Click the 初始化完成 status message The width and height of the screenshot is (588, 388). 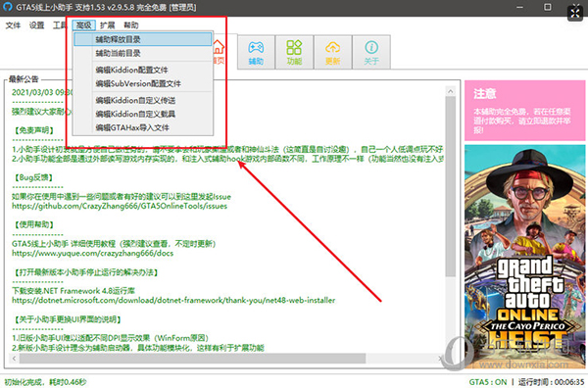coord(45,382)
